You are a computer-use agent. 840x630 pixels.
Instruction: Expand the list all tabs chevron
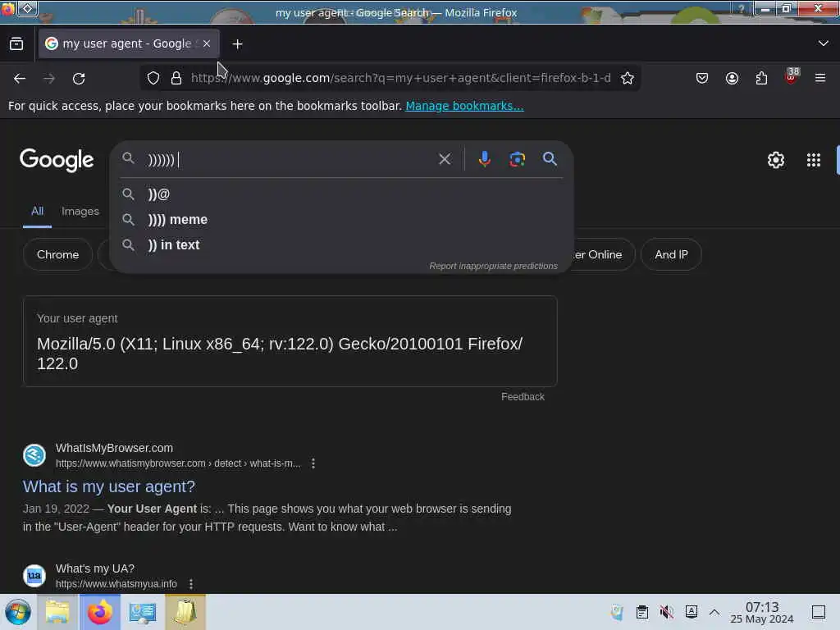click(x=824, y=43)
